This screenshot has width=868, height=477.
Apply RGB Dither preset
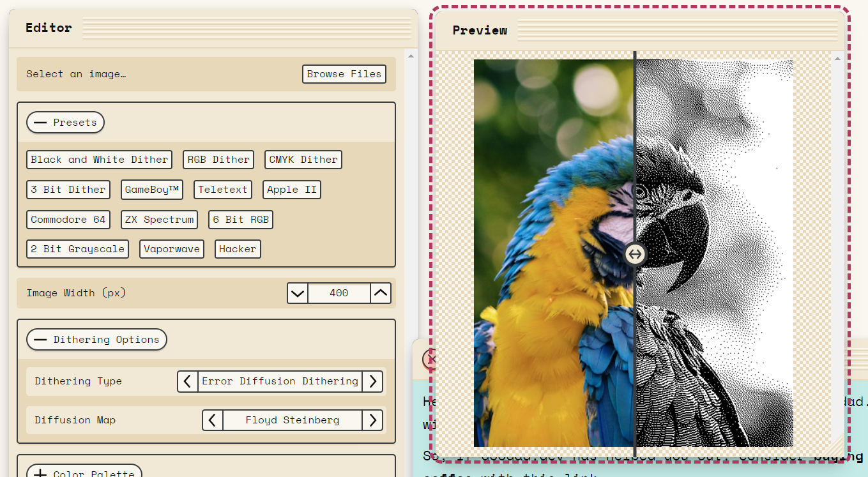point(218,160)
